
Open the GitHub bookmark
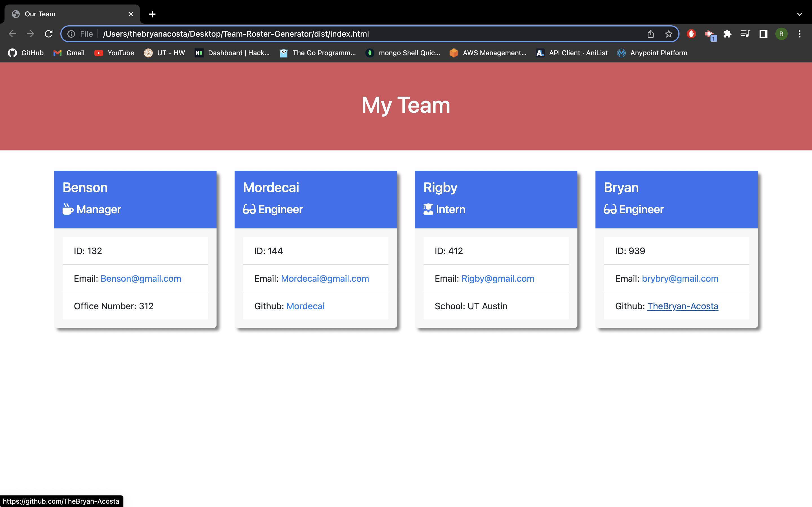coord(25,53)
